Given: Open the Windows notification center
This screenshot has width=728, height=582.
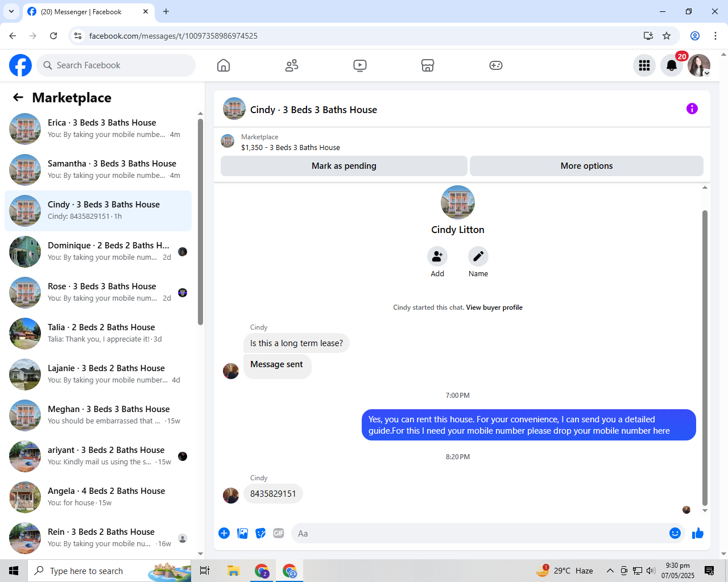Looking at the screenshot, I should [x=709, y=571].
